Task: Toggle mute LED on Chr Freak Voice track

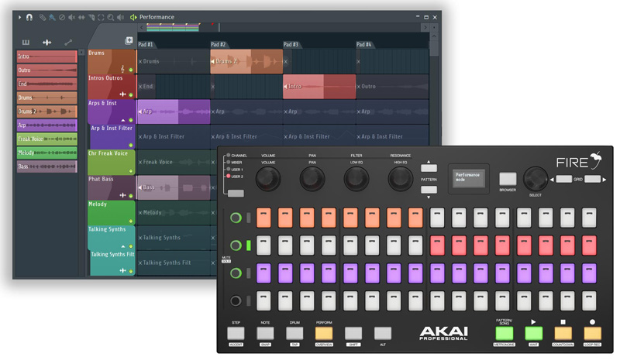Action: click(131, 170)
